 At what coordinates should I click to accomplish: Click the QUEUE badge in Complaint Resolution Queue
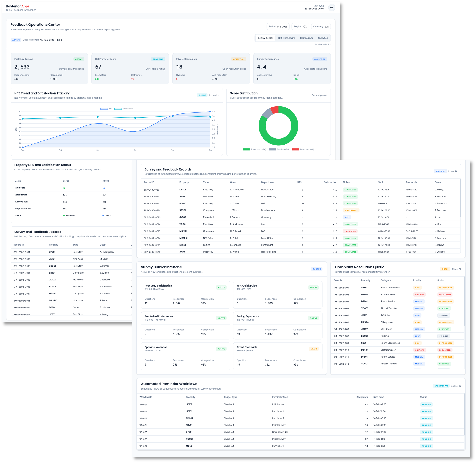click(445, 269)
